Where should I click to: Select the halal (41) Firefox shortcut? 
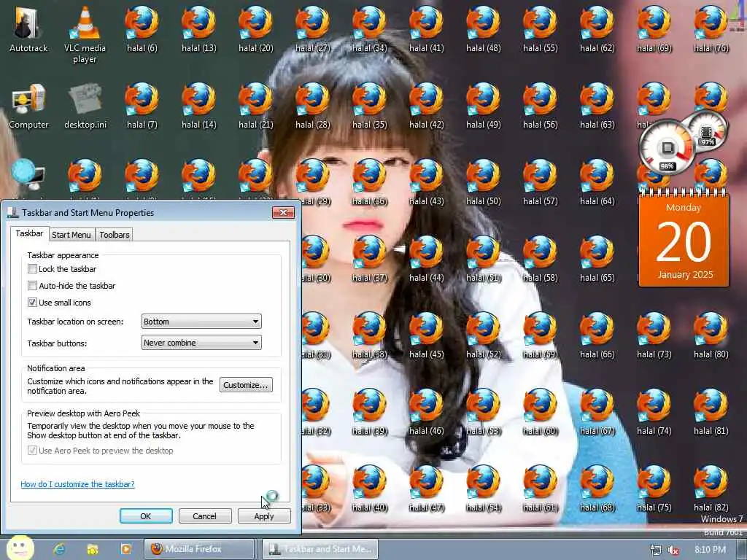pos(426,28)
